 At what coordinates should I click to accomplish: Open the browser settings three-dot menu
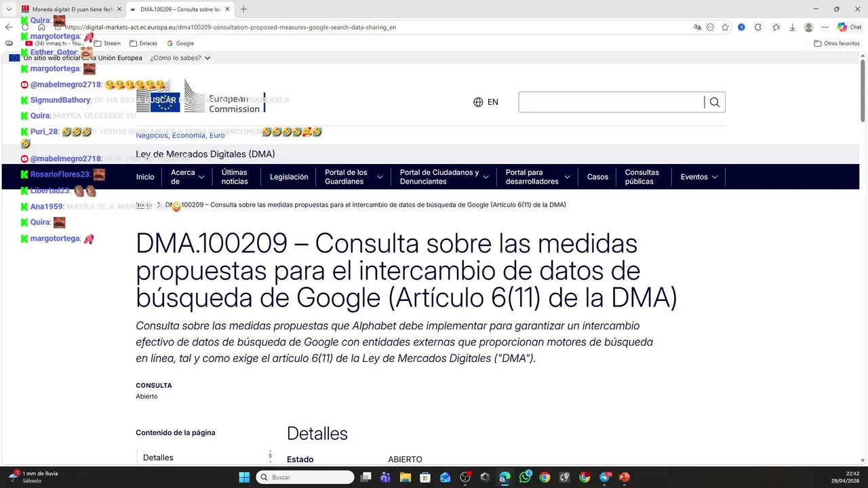(x=825, y=27)
